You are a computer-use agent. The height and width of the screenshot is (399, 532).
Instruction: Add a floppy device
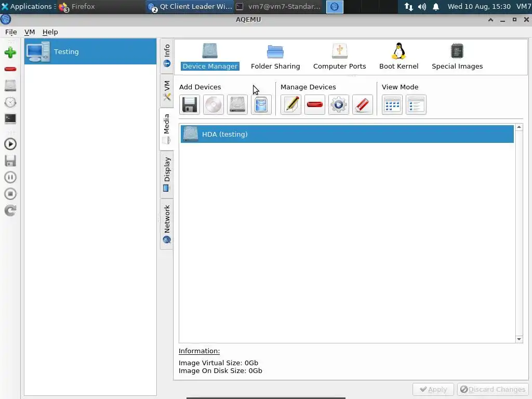coord(189,104)
